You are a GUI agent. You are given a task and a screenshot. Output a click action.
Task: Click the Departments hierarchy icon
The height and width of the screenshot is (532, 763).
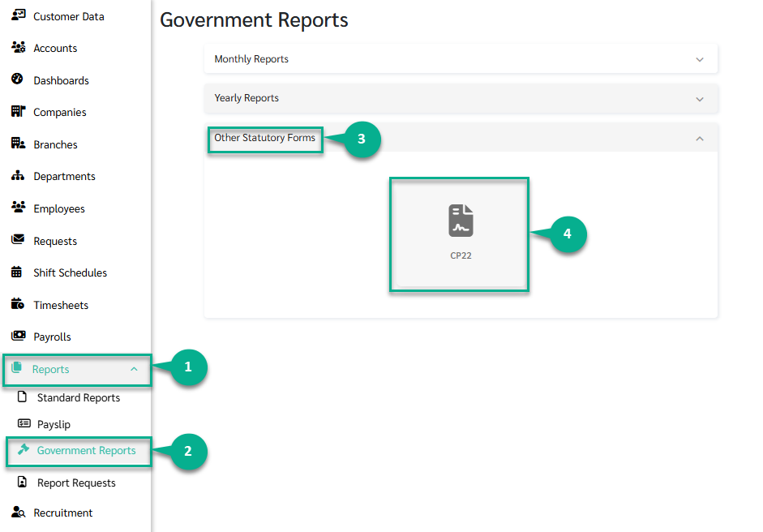[x=18, y=175]
